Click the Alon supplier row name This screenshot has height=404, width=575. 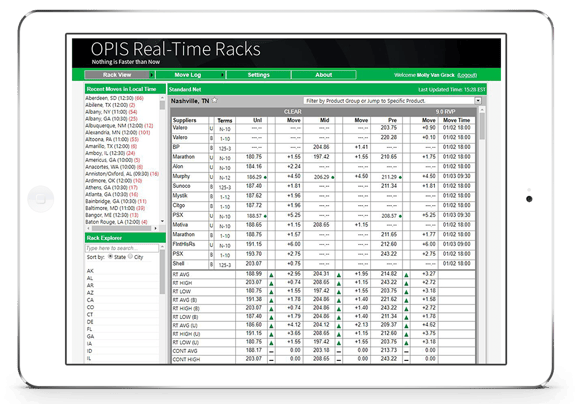178,166
